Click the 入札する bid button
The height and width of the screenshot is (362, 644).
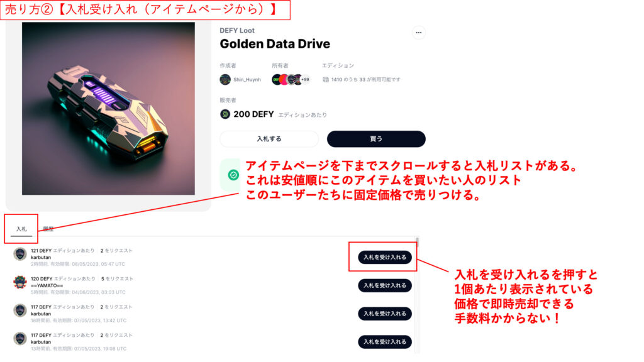point(269,139)
